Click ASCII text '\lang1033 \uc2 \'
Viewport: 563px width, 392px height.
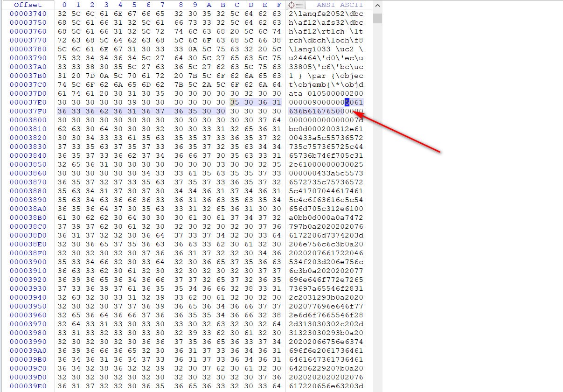326,49
